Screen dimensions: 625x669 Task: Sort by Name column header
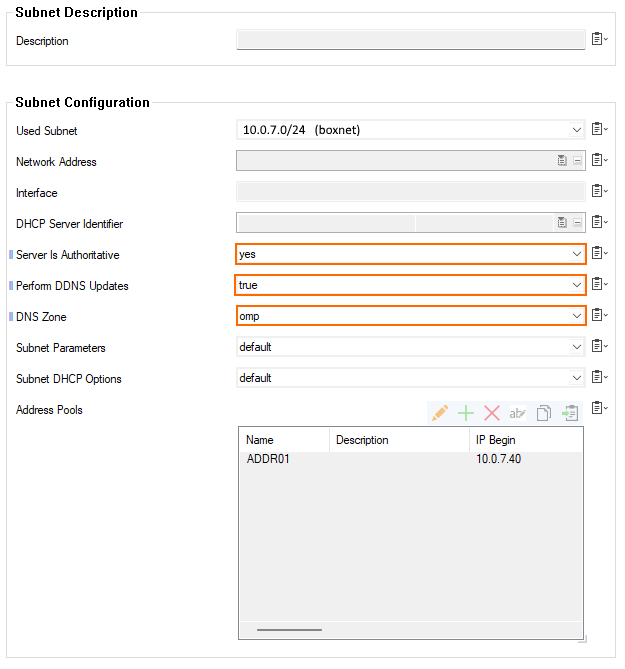coord(285,440)
